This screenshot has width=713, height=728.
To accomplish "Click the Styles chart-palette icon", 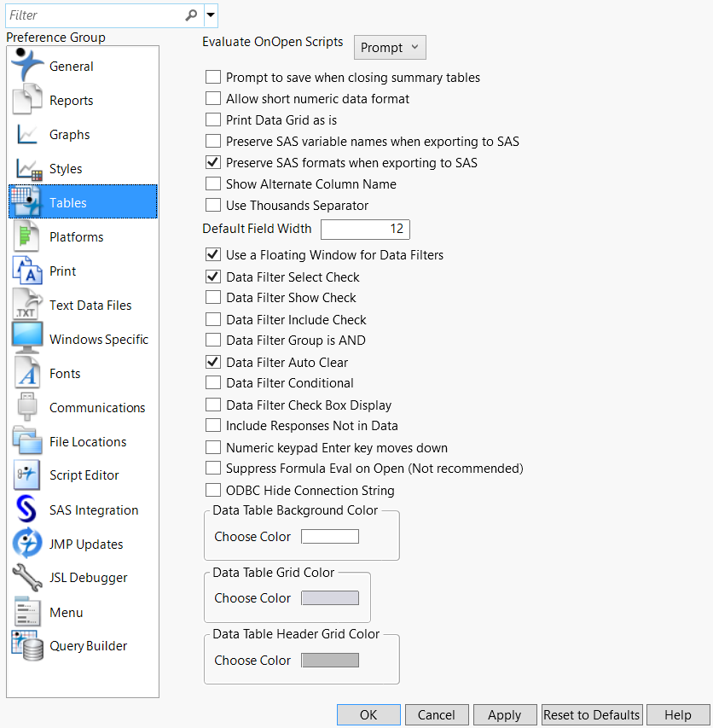I will click(29, 170).
